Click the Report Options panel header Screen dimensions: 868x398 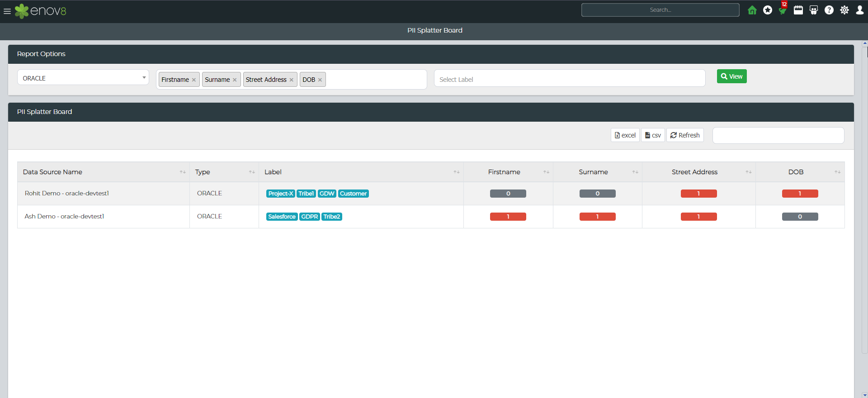pos(431,54)
